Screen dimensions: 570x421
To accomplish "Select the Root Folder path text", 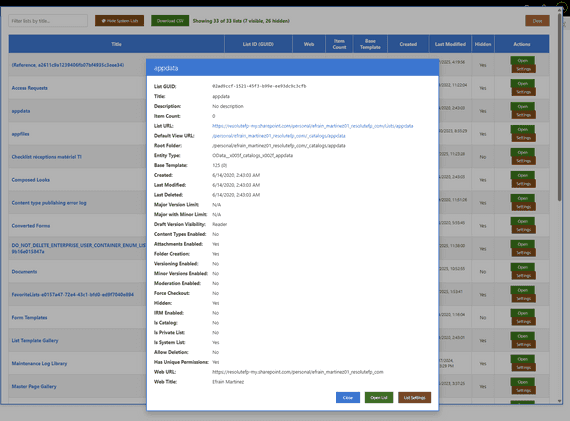I will (279, 145).
